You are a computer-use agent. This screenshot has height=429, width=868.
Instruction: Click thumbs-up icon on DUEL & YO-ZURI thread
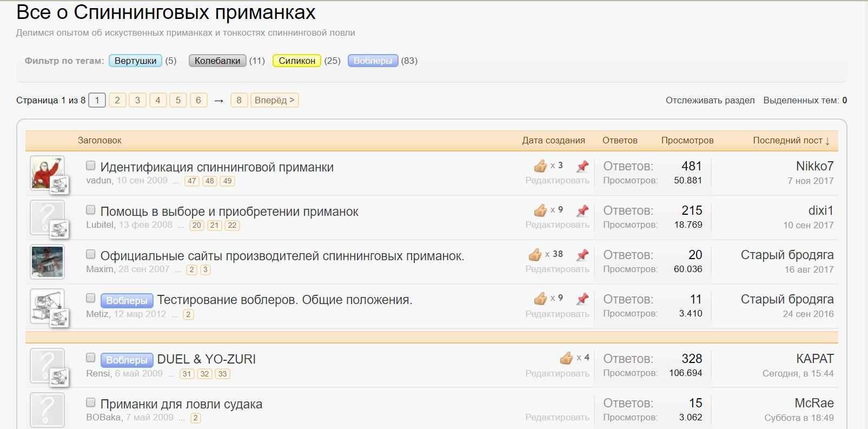(566, 358)
